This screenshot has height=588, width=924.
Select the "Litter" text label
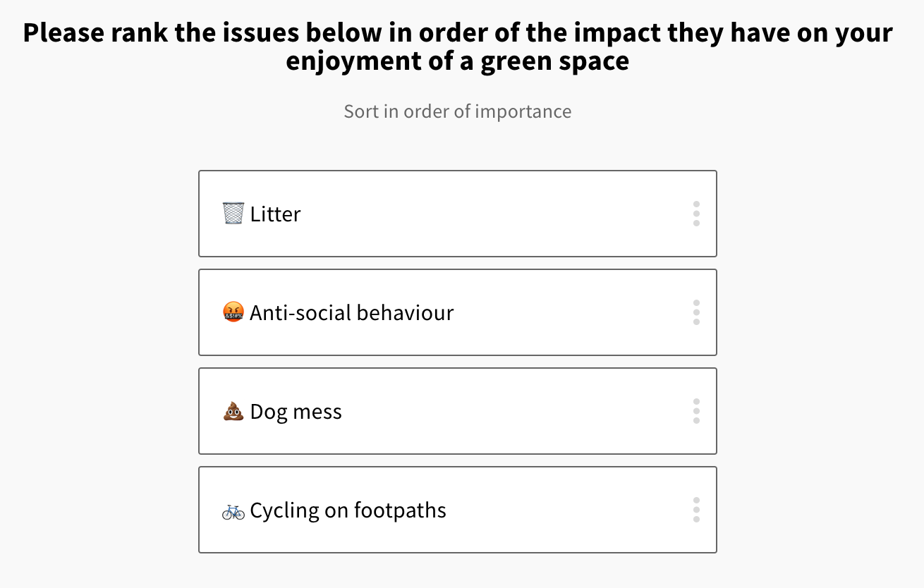pos(275,214)
